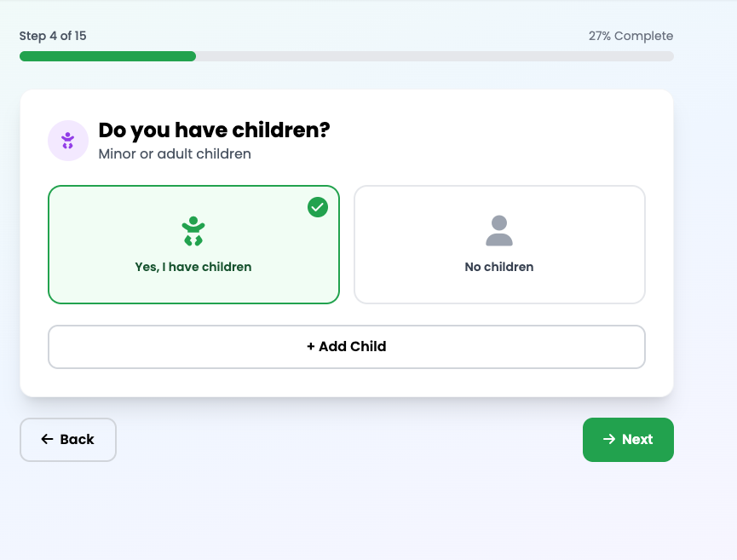Click the left arrow icon in Back
Screen dimensions: 737x560
pos(47,440)
